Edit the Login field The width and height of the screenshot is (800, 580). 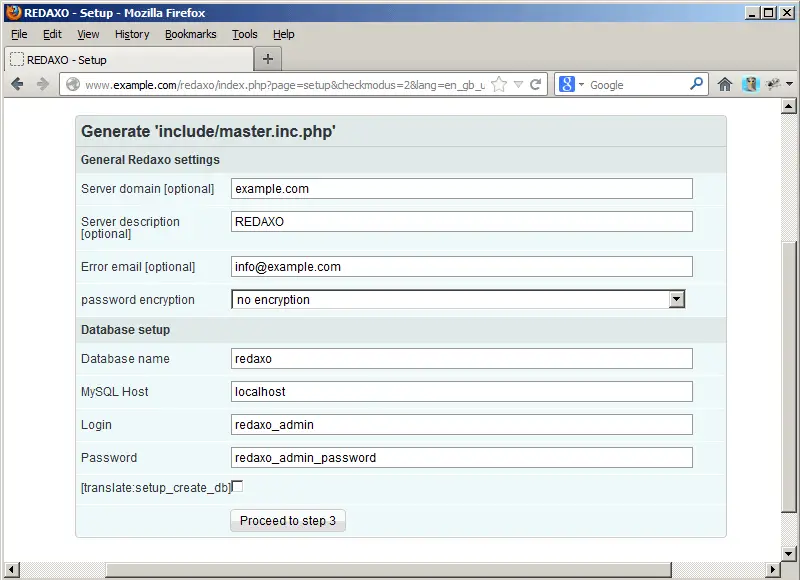click(462, 424)
